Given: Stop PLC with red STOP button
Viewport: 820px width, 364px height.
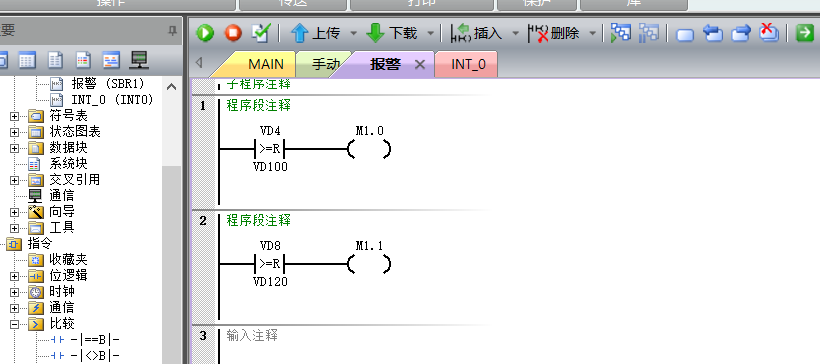Looking at the screenshot, I should (233, 33).
